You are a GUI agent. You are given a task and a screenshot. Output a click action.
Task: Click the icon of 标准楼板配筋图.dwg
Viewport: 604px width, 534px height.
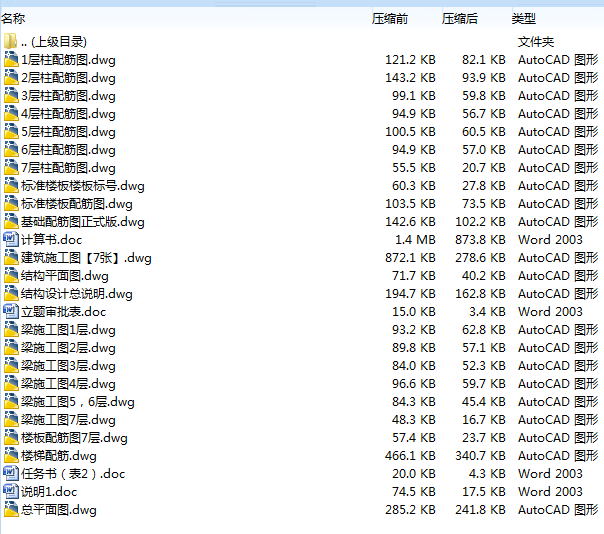[11, 203]
